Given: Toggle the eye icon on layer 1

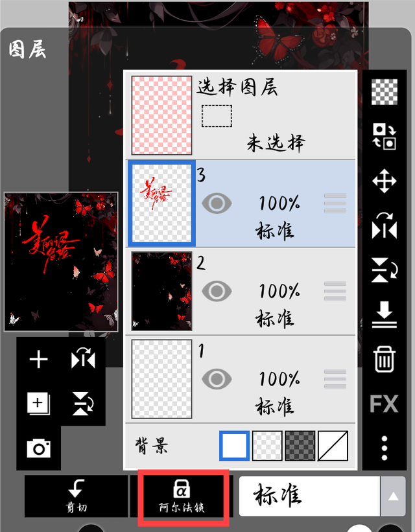Looking at the screenshot, I should tap(217, 378).
